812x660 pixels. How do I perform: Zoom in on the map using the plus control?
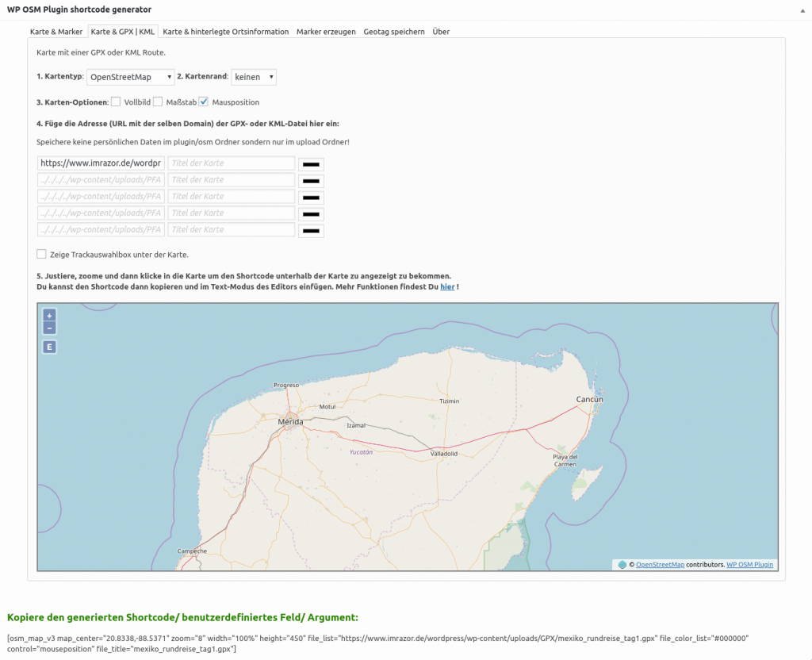[x=48, y=317]
